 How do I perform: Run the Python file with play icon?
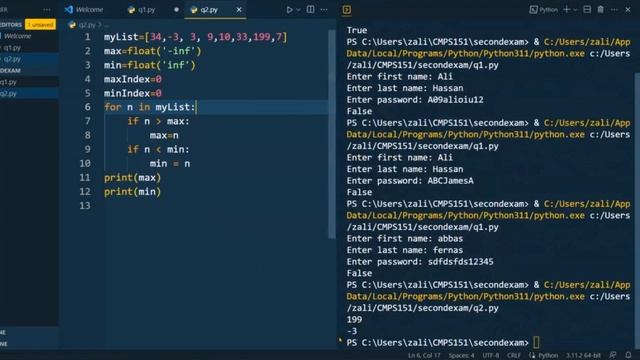(x=289, y=9)
